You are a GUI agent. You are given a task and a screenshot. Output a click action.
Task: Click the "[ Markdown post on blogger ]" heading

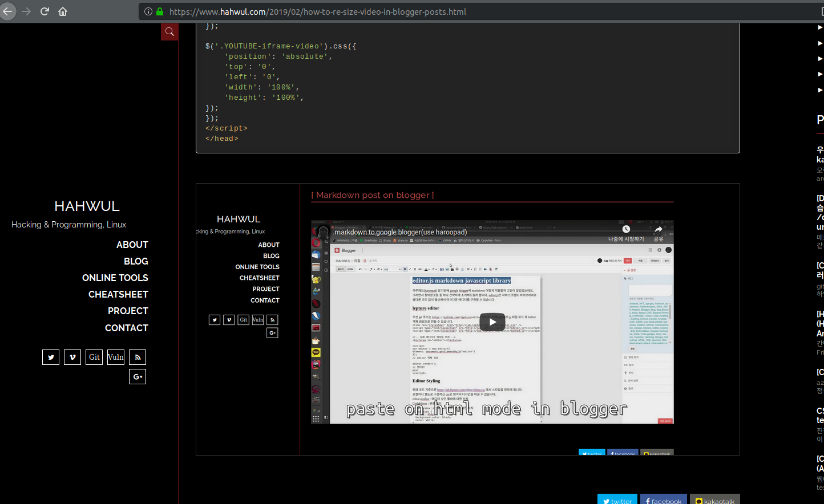point(373,195)
